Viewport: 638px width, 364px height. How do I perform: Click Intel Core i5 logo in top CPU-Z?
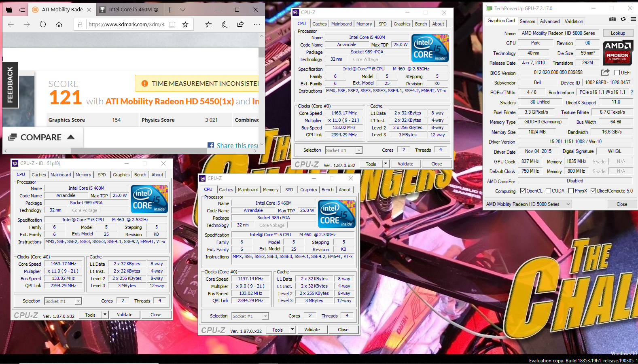(430, 48)
